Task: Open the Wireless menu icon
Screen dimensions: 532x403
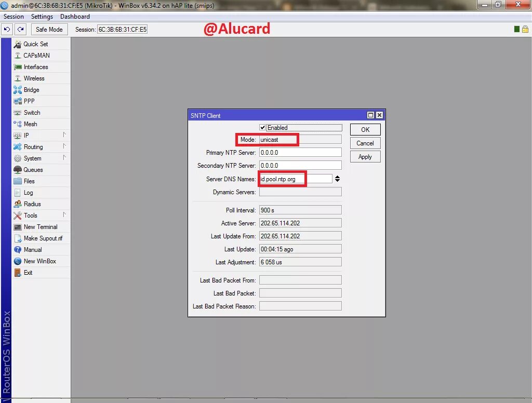Action: coord(17,78)
